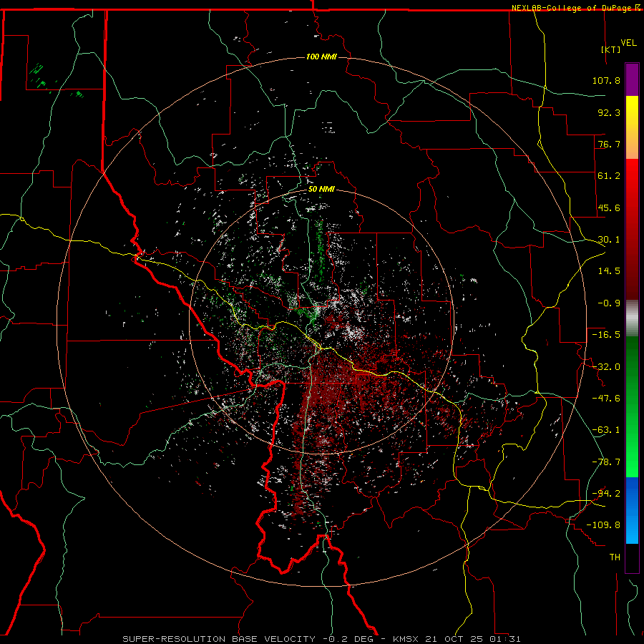The width and height of the screenshot is (644, 644).
Task: Click the 61.2 velocity scale value
Action: [609, 176]
